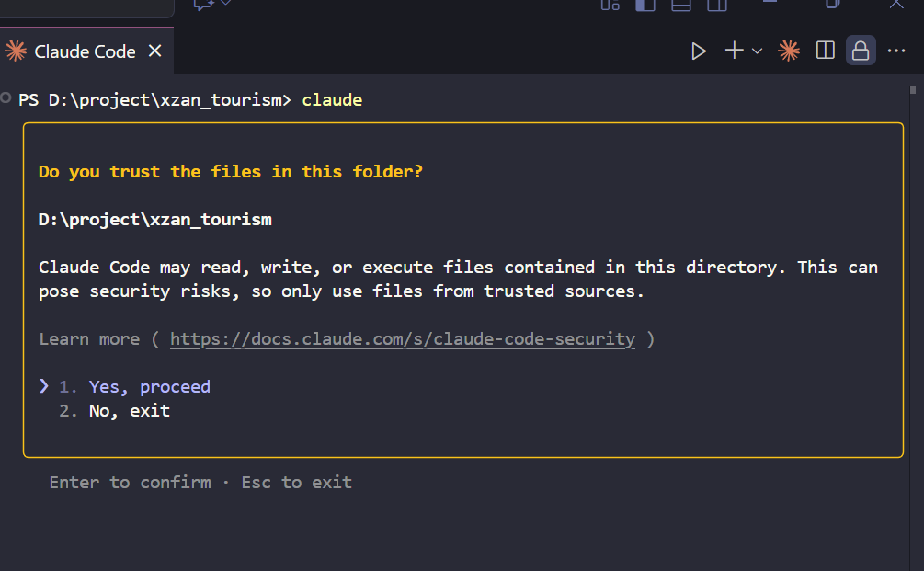Launch Claude Code via orange starburst toolbar icon

tap(789, 51)
